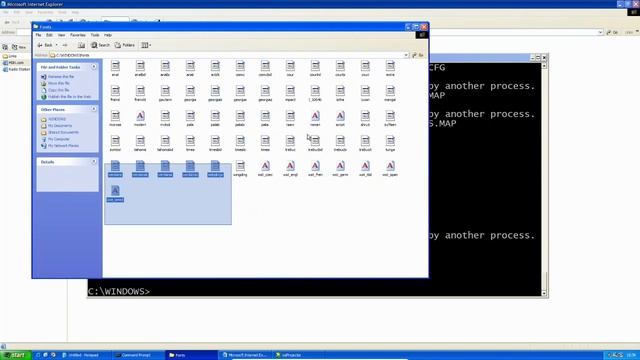The image size is (640, 360).
Task: Click the Windows Start button
Action: tap(16, 355)
